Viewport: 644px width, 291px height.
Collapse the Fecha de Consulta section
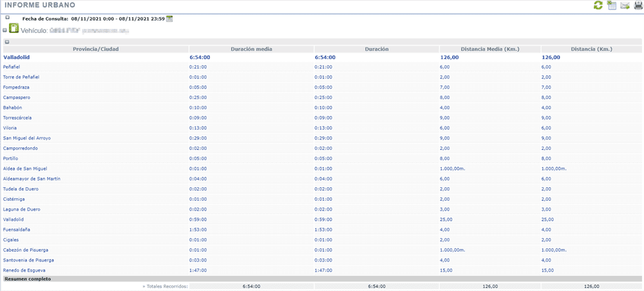point(8,17)
